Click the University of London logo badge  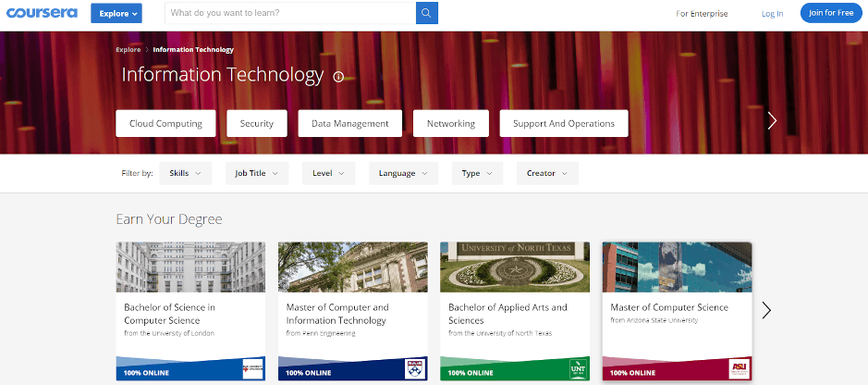pyautogui.click(x=252, y=370)
